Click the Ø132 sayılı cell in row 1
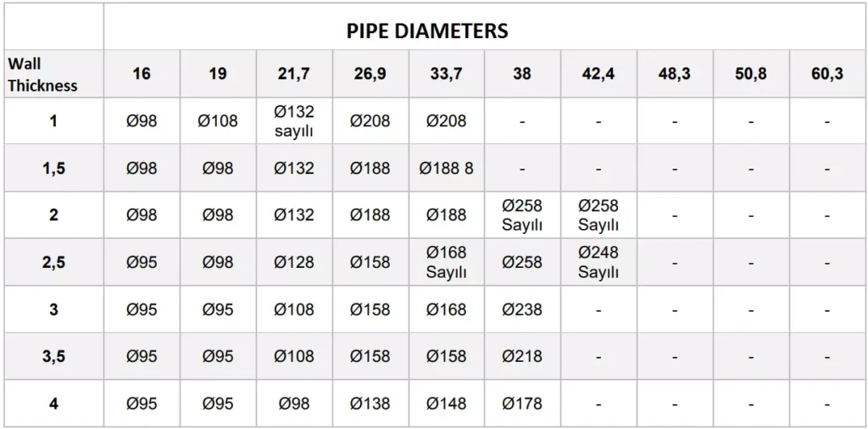 [x=294, y=120]
